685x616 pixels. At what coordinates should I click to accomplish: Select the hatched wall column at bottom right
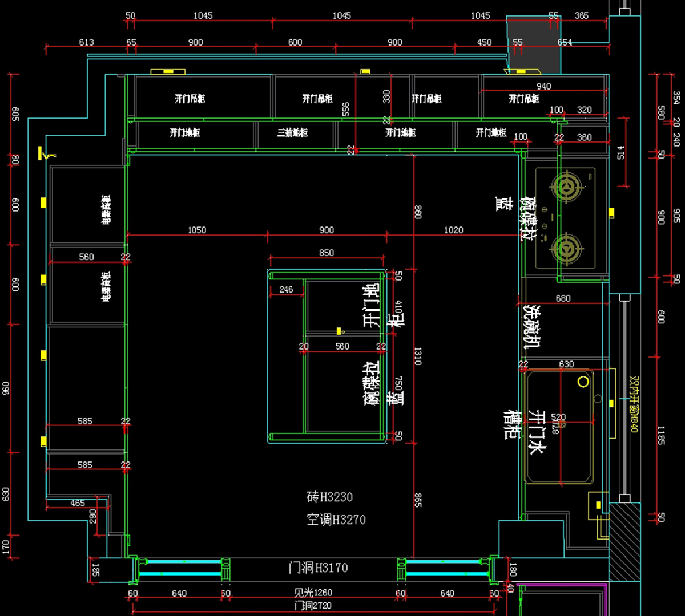click(x=624, y=541)
